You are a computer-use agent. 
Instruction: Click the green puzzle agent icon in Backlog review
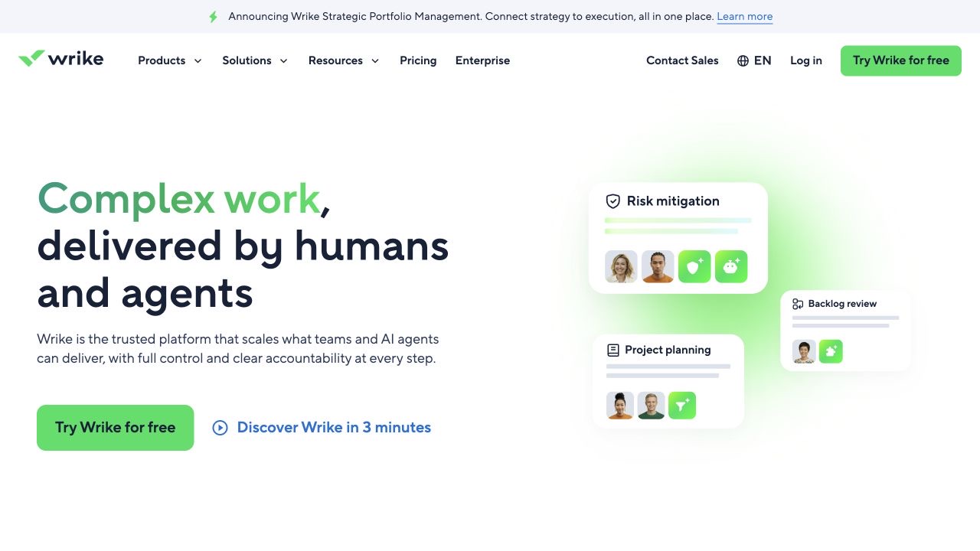tap(831, 351)
